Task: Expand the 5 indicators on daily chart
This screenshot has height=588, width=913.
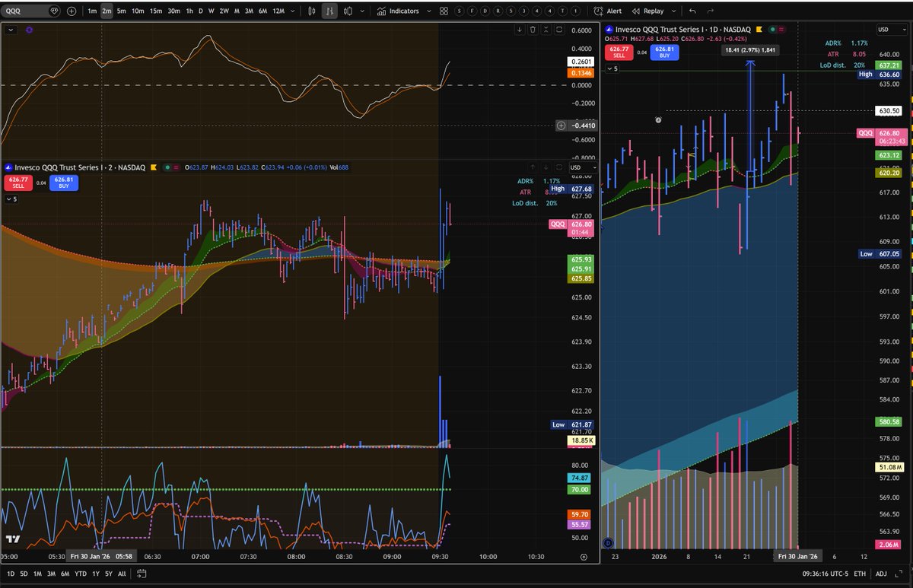Action: click(x=613, y=68)
